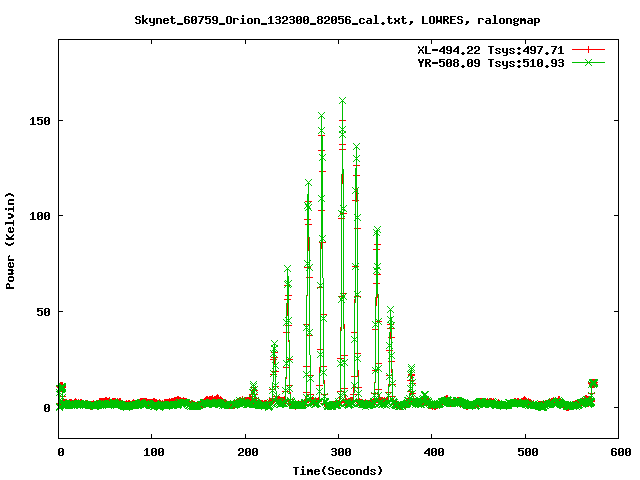This screenshot has height=480, width=640.
Task: Click the red line sample beside XL legend
Action: point(588,50)
